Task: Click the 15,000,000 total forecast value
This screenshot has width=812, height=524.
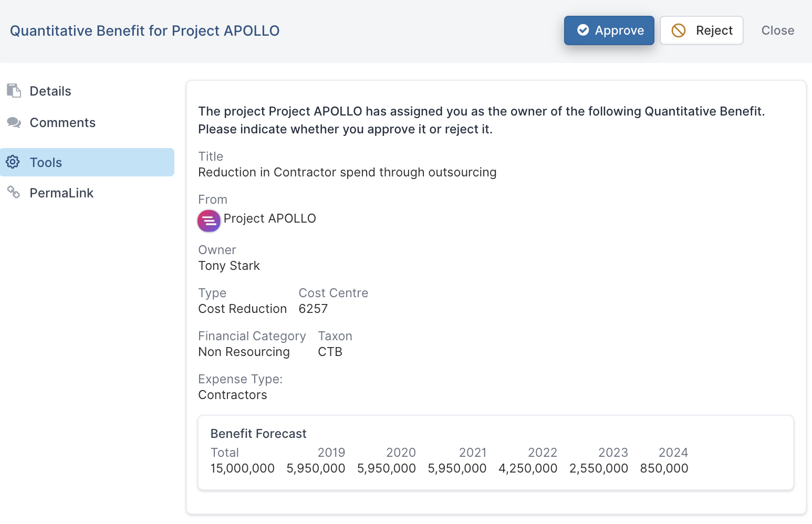Action: tap(243, 468)
